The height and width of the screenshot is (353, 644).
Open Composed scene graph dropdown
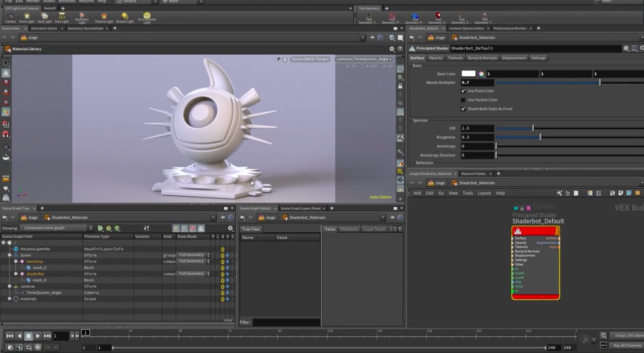coord(56,228)
